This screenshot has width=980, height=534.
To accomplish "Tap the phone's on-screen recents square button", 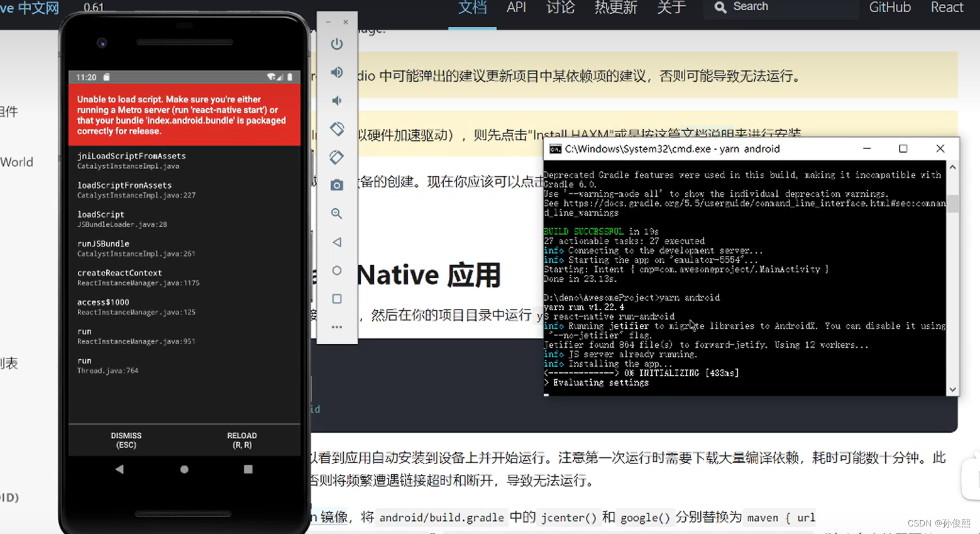I will click(248, 469).
